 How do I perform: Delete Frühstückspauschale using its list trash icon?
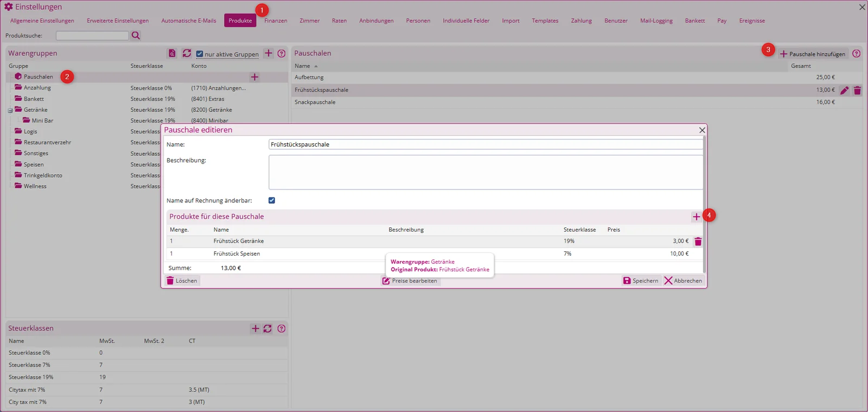pos(857,90)
